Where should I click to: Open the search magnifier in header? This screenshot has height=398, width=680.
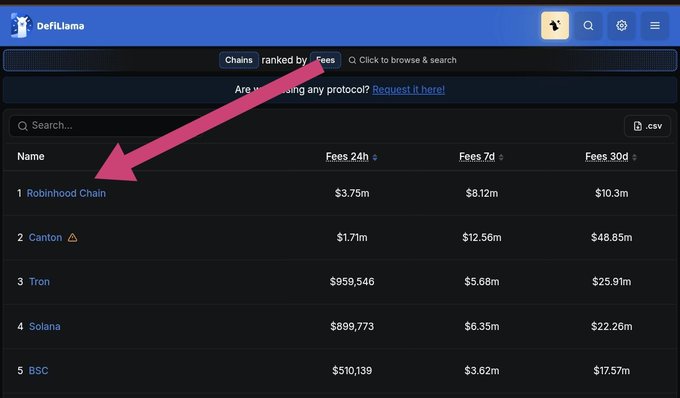coord(588,26)
